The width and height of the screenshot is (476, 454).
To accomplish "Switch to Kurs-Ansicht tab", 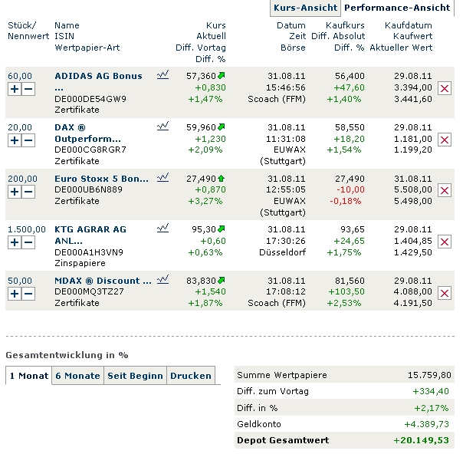I will pyautogui.click(x=305, y=8).
